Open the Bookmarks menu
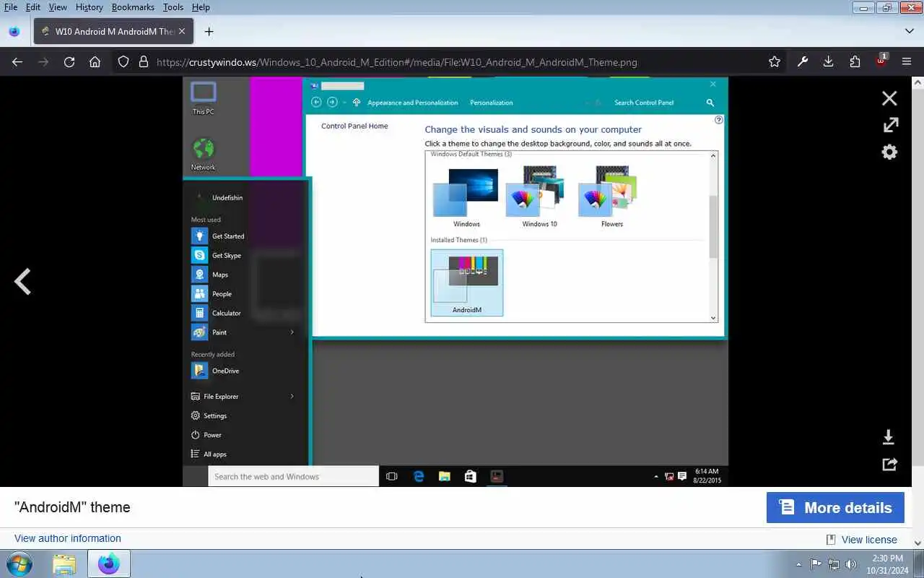 coord(133,7)
